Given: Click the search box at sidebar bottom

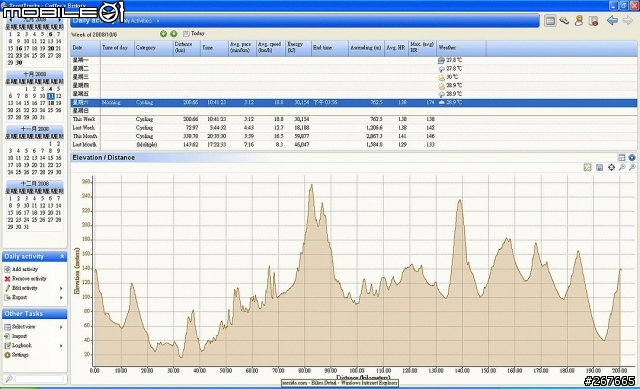Looking at the screenshot, I should pyautogui.click(x=40, y=379).
